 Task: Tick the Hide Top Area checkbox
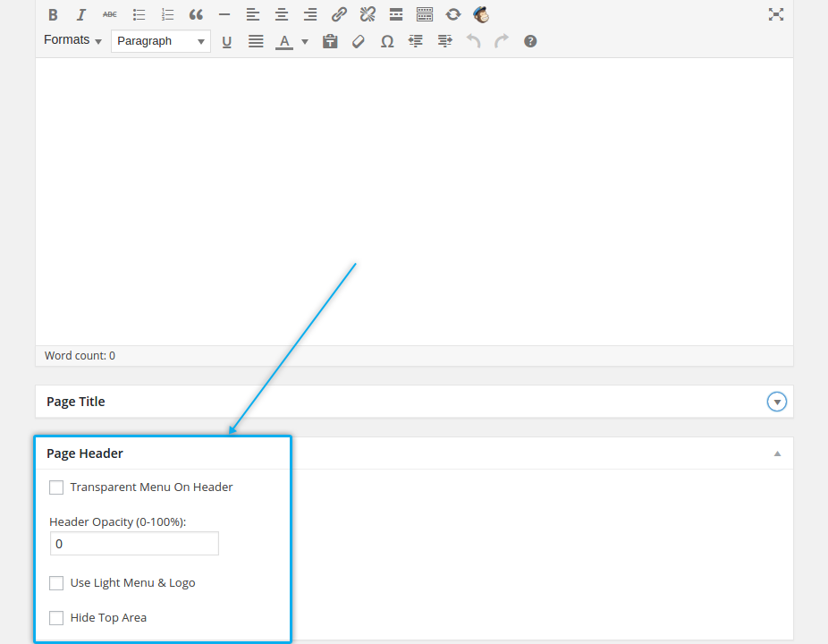(56, 618)
